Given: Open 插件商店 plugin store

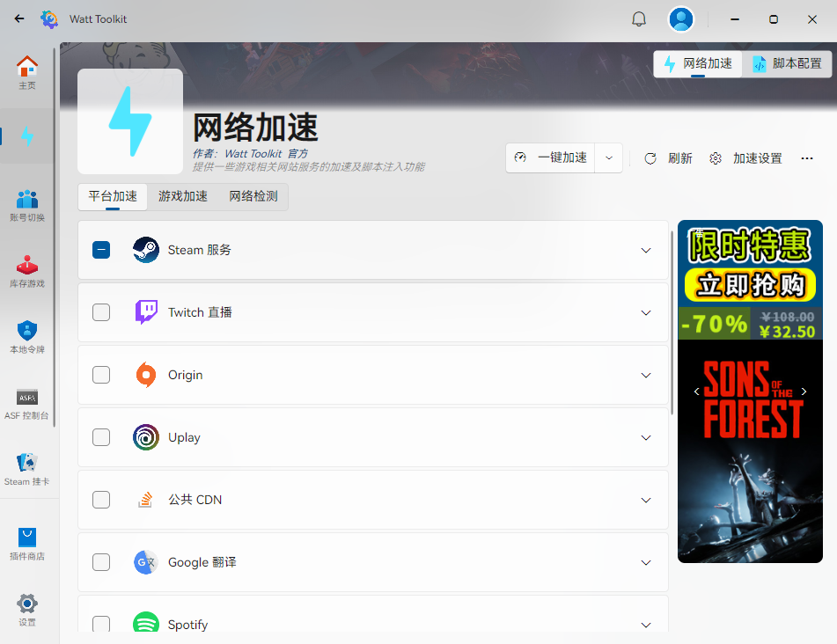Looking at the screenshot, I should coord(26,545).
